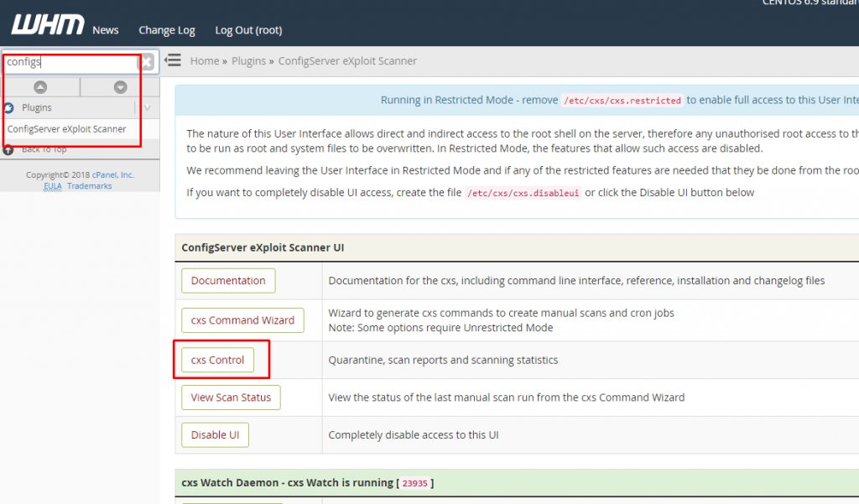
Task: Select ConfigServer eXploit Scanner in sidebar
Action: pos(67,129)
